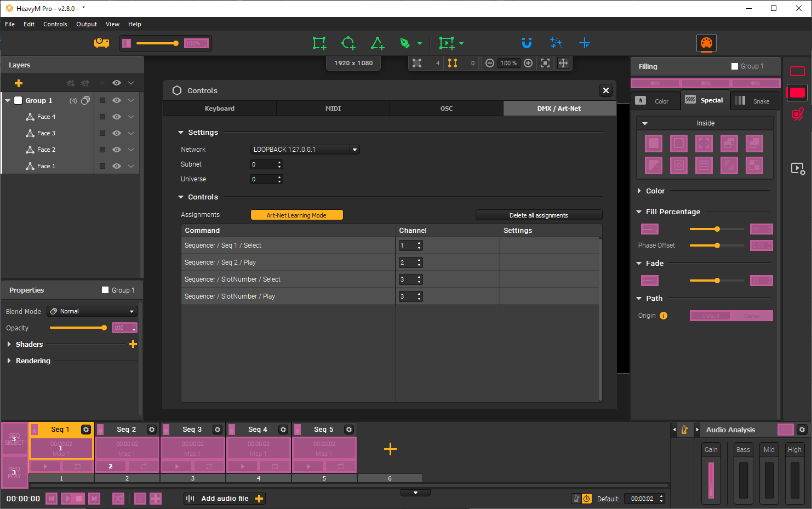Viewport: 812px width, 509px height.
Task: Switch to the MIDI tab
Action: pos(333,108)
